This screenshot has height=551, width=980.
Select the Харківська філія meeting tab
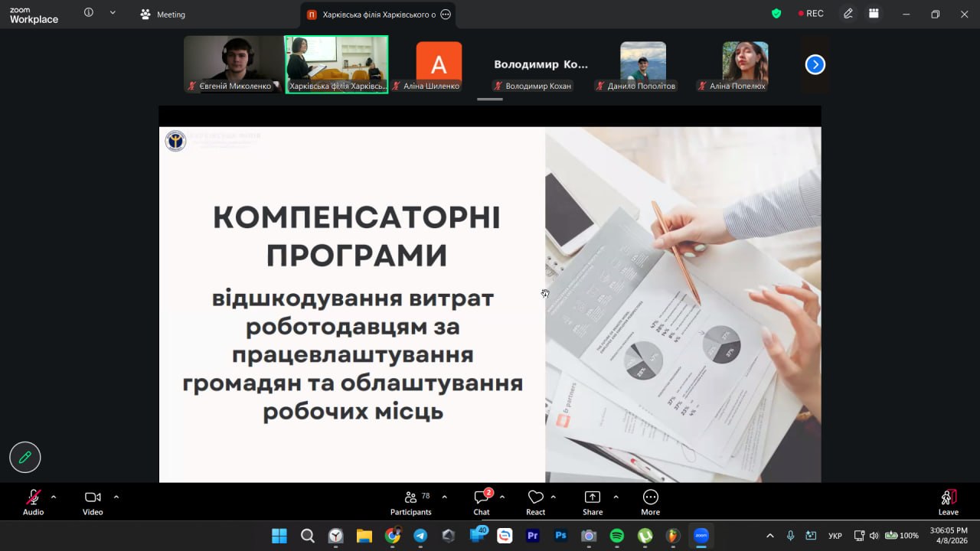tap(371, 15)
